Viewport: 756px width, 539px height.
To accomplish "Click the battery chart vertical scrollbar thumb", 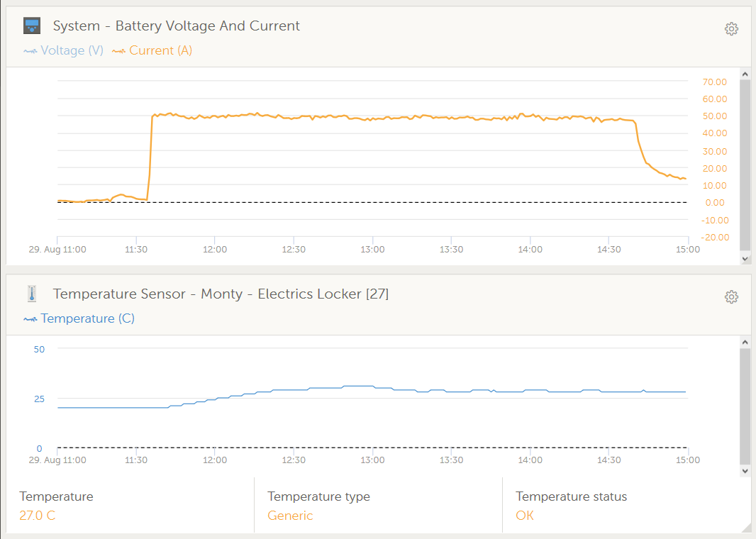I will click(x=745, y=165).
